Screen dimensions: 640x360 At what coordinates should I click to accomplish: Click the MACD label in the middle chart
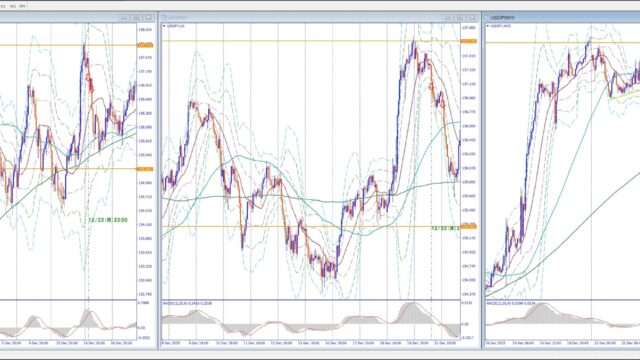click(187, 303)
